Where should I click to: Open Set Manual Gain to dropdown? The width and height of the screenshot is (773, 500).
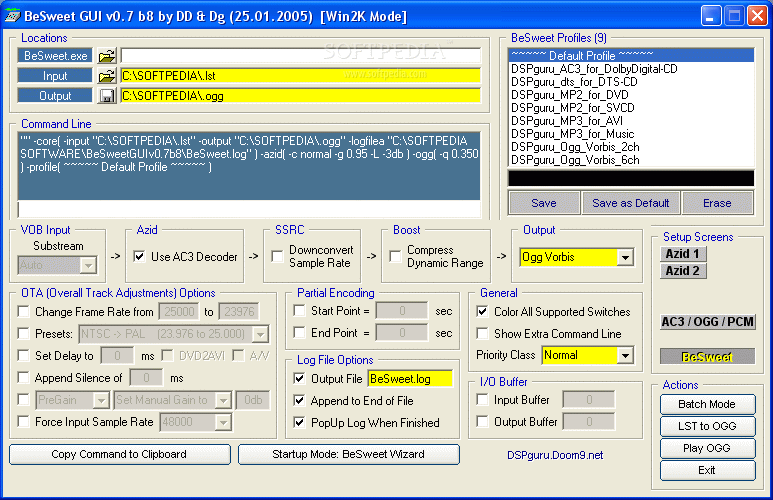(x=223, y=400)
